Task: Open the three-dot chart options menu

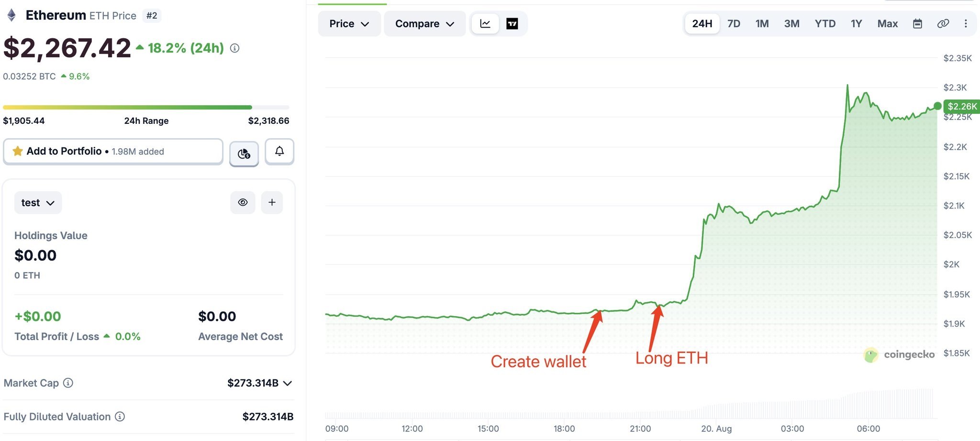Action: click(966, 23)
